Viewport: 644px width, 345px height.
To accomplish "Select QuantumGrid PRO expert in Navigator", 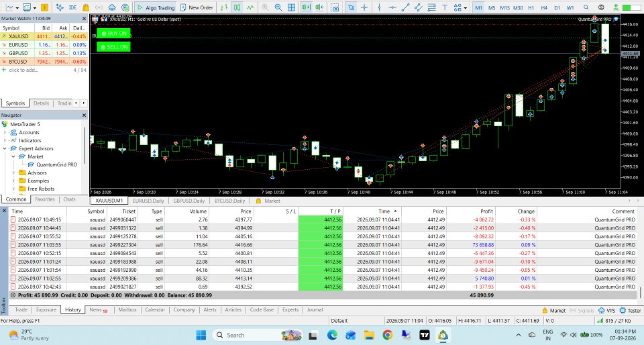I will 56,164.
